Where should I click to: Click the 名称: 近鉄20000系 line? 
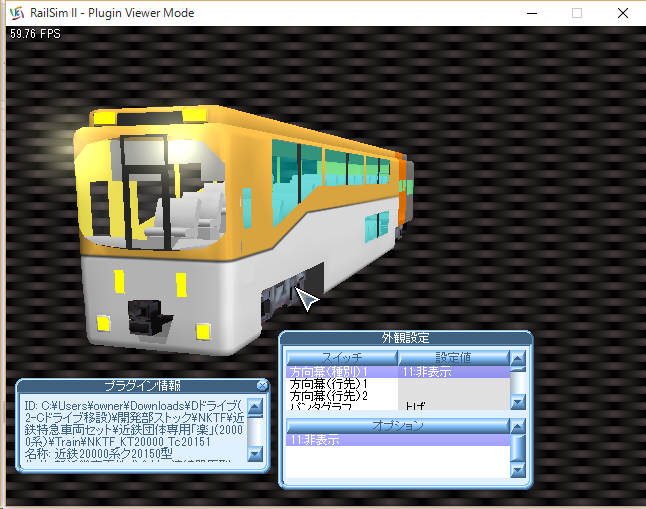[98, 454]
